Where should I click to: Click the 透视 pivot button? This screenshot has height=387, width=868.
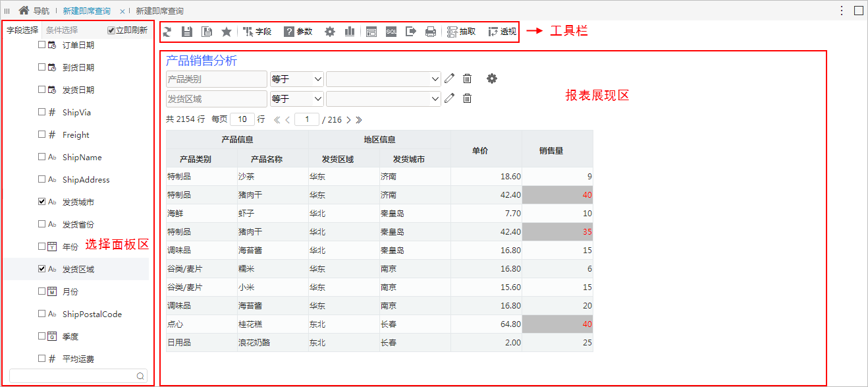pyautogui.click(x=502, y=31)
